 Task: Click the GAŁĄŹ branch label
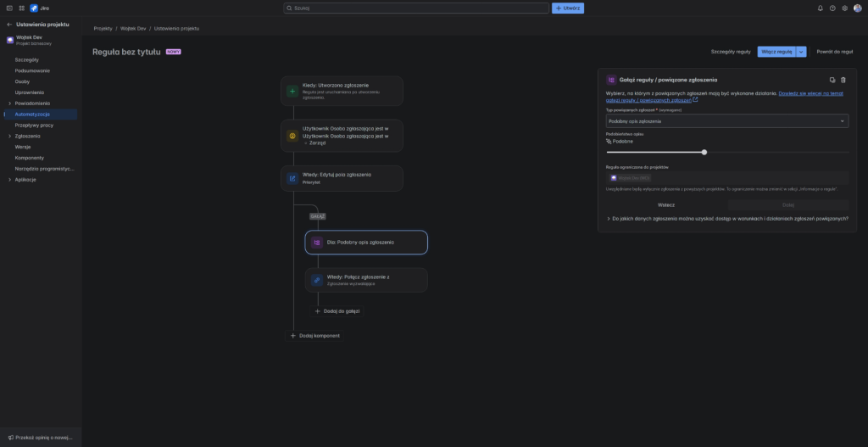coord(318,216)
